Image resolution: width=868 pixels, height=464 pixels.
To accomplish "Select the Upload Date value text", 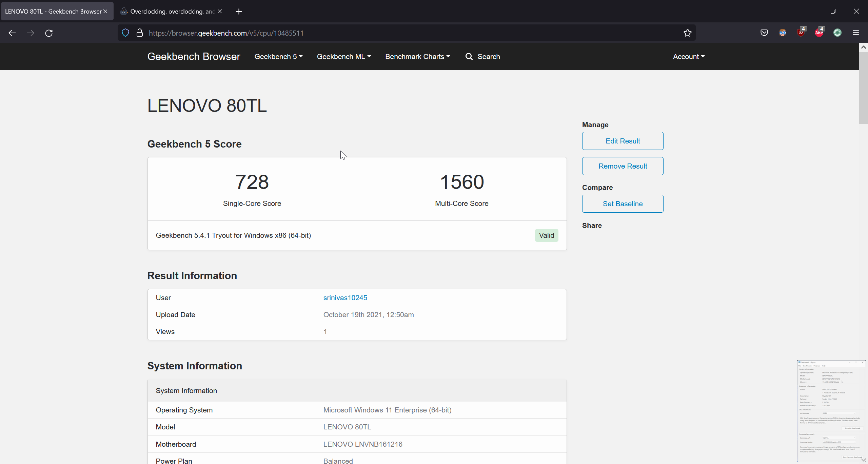I will pyautogui.click(x=369, y=315).
